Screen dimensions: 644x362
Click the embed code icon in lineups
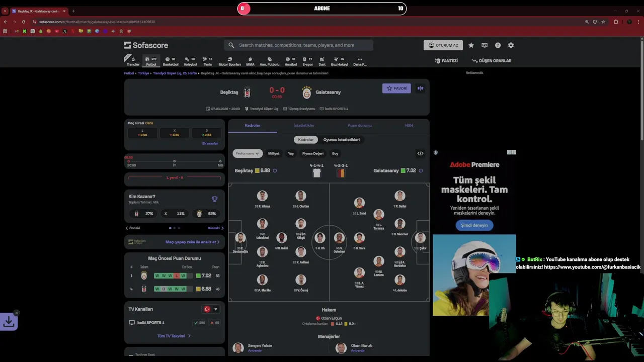coord(420,153)
